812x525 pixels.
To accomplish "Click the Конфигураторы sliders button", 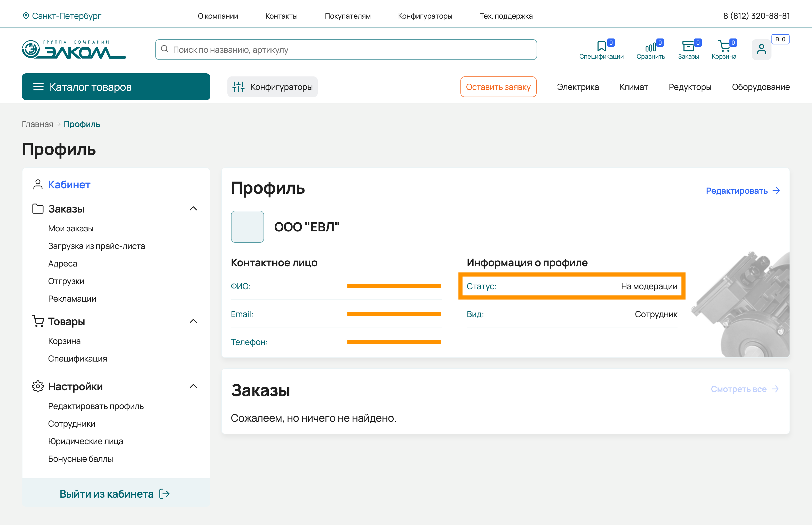I will (x=272, y=87).
